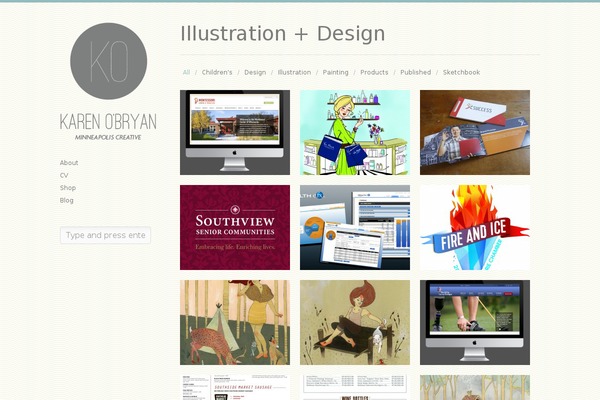Open the forest trees painting thumbnail
The height and width of the screenshot is (400, 600).
[x=475, y=387]
